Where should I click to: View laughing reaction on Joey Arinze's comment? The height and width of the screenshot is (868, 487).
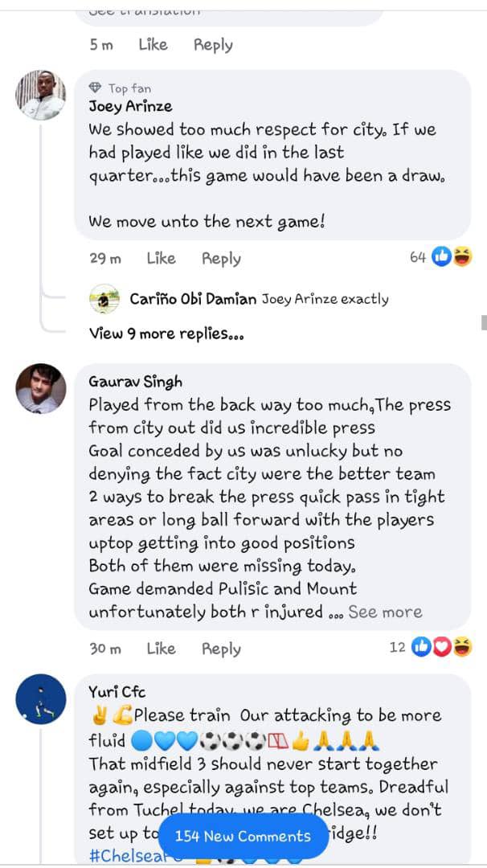coord(462,257)
